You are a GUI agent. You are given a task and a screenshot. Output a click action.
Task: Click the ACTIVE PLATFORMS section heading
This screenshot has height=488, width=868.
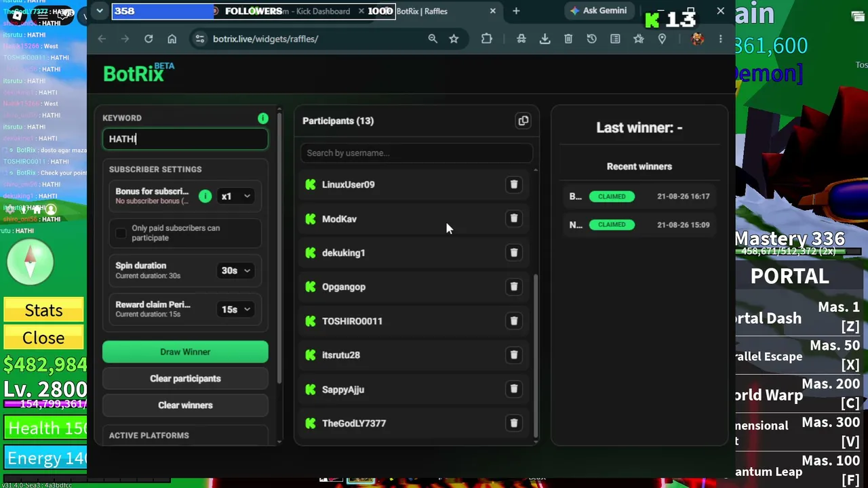149,435
